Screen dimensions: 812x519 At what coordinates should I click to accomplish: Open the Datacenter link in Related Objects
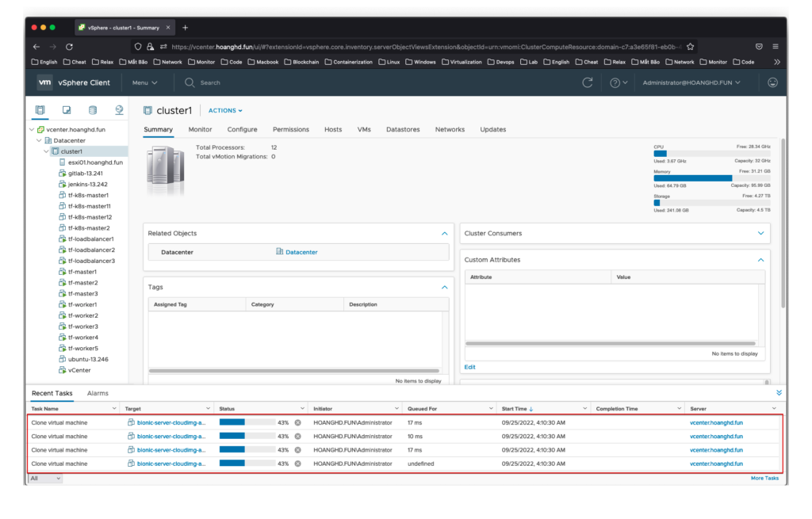(x=301, y=252)
